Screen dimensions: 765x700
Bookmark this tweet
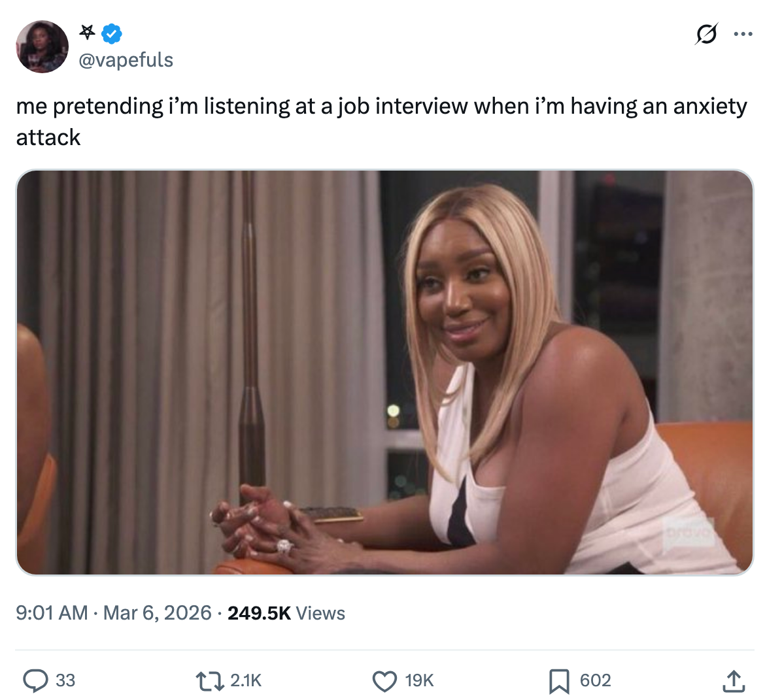(x=558, y=681)
